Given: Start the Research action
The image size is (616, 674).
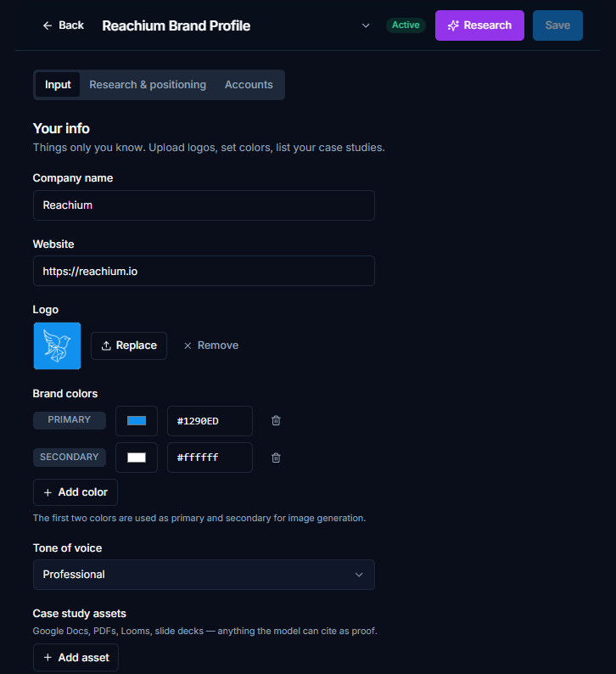Looking at the screenshot, I should 479,25.
